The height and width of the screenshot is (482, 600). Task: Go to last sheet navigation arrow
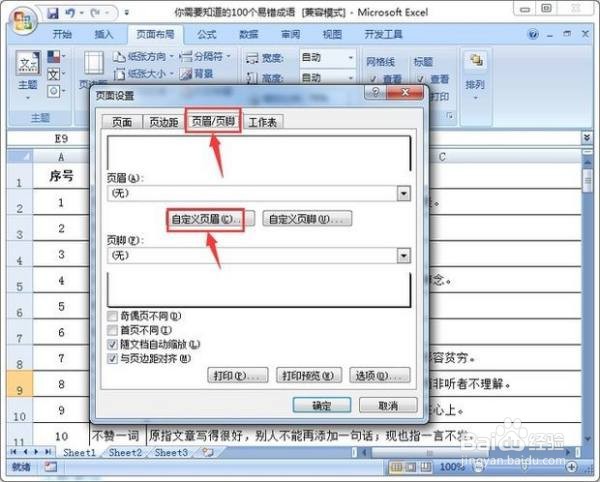48,452
